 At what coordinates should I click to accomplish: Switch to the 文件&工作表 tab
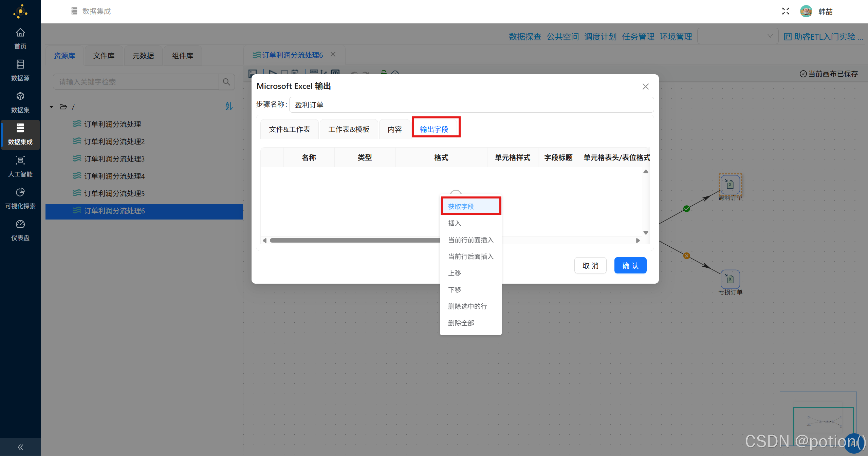(289, 129)
